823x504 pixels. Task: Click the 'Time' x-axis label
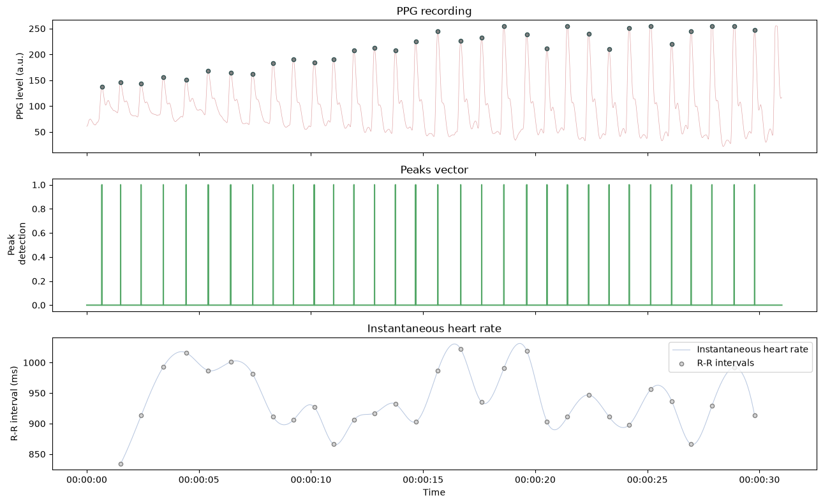434,493
